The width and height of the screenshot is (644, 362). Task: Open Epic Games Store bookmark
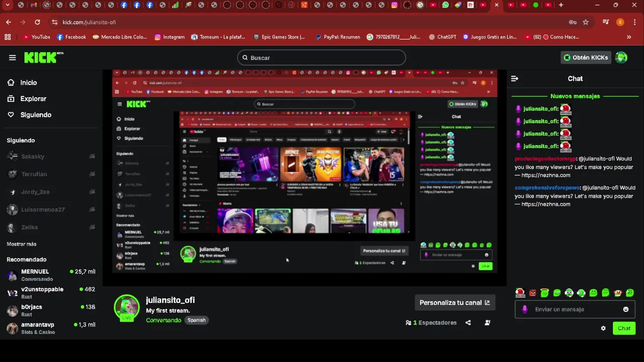point(279,37)
